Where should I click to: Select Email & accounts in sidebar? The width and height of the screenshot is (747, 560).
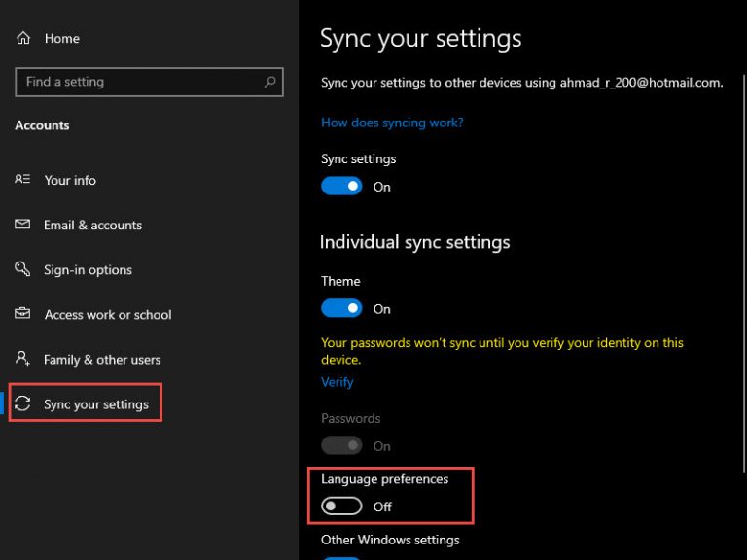(x=93, y=225)
